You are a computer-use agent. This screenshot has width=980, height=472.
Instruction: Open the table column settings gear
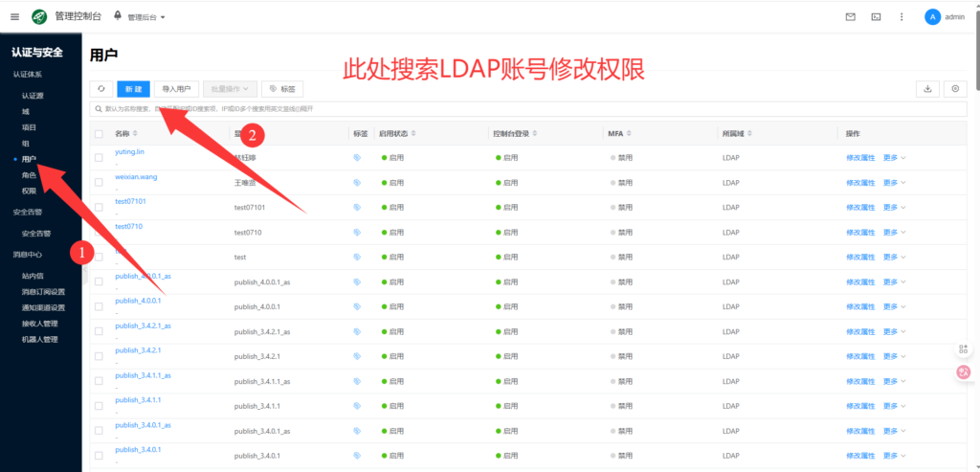(955, 88)
